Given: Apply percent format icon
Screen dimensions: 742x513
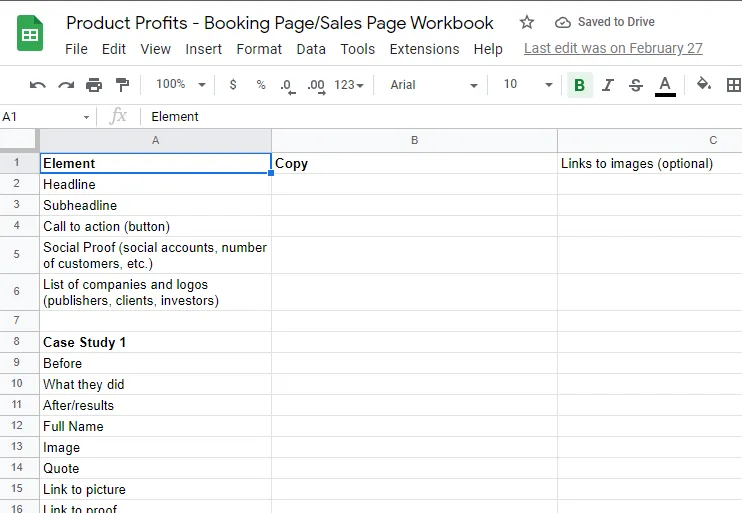Looking at the screenshot, I should (261, 85).
